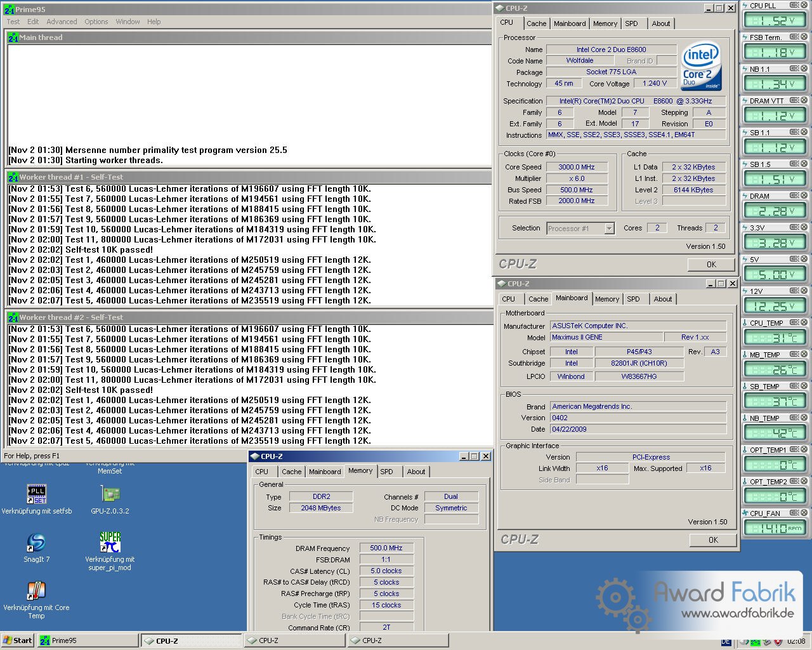Click 'Self-test 10K passed!' in Worker thread #1

pos(109,249)
